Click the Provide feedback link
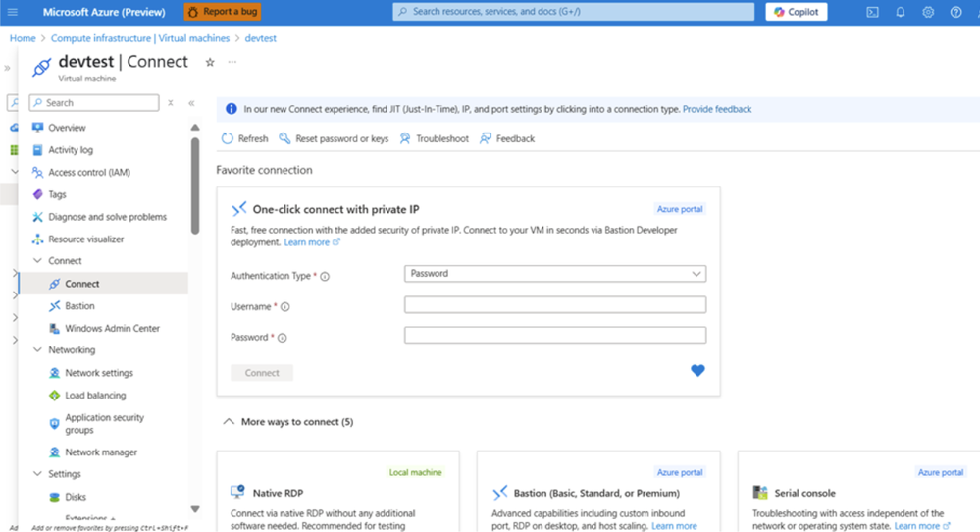The image size is (980, 532). click(717, 109)
